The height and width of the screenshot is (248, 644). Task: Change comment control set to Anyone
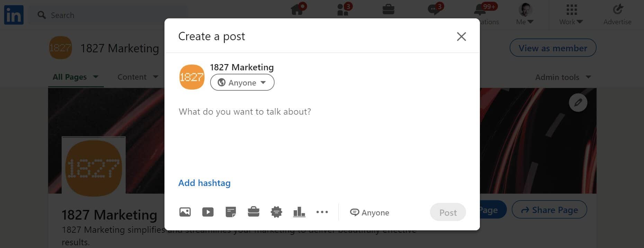pyautogui.click(x=369, y=212)
